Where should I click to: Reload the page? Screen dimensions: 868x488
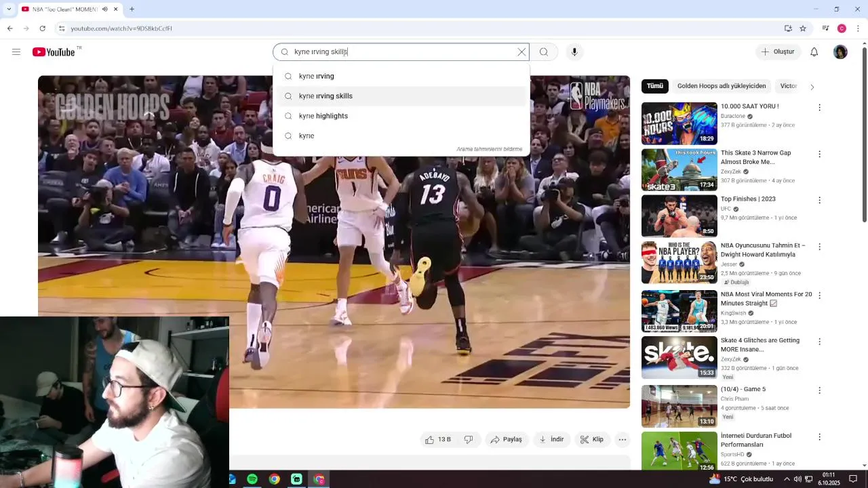42,28
